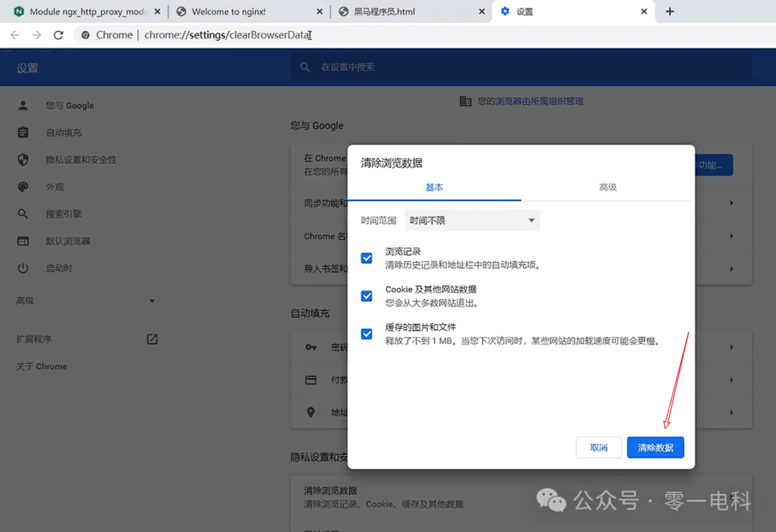Click the chevron on the addresses row
Screen dimensions: 776x532
point(731,412)
